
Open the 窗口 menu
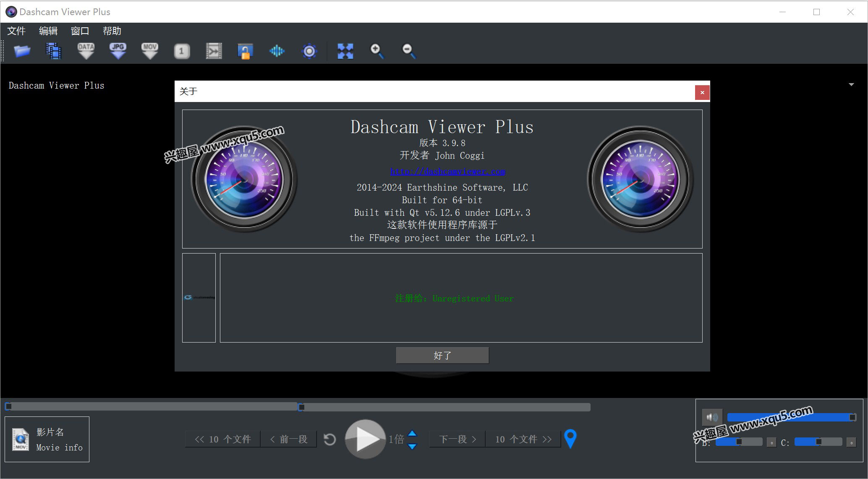tap(80, 31)
